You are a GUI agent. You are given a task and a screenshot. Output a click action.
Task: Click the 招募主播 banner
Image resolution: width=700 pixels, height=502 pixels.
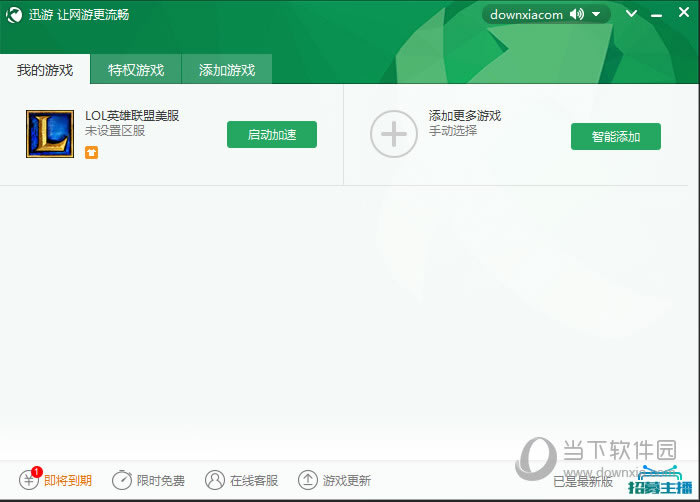point(660,481)
